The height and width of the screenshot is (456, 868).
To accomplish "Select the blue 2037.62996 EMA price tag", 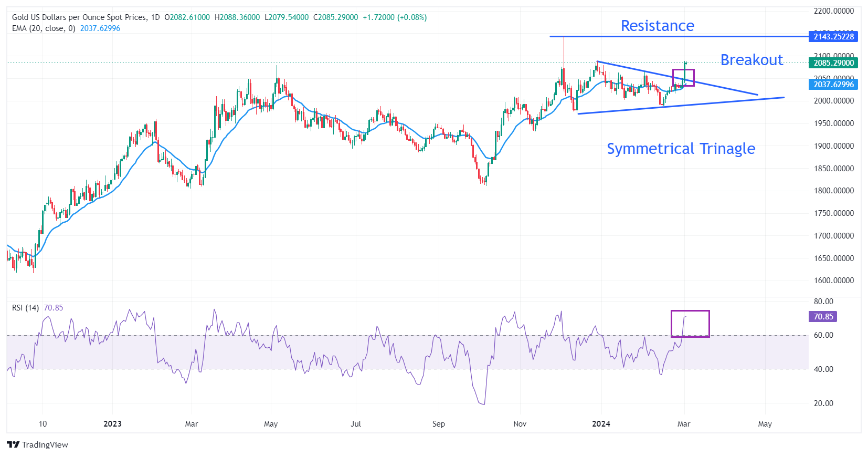I will pos(833,84).
